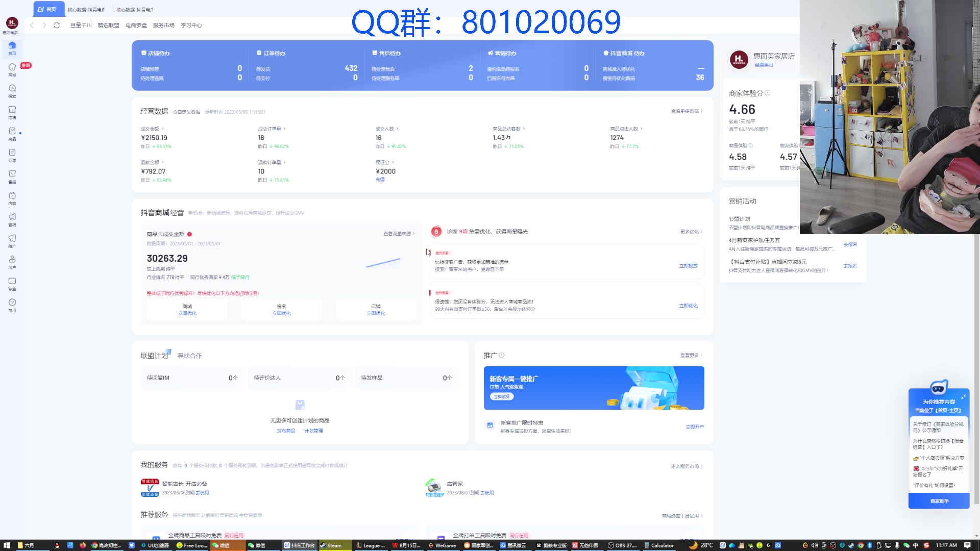
Task: Open 店铺 shop icon in left sidebar
Action: pyautogui.click(x=12, y=112)
